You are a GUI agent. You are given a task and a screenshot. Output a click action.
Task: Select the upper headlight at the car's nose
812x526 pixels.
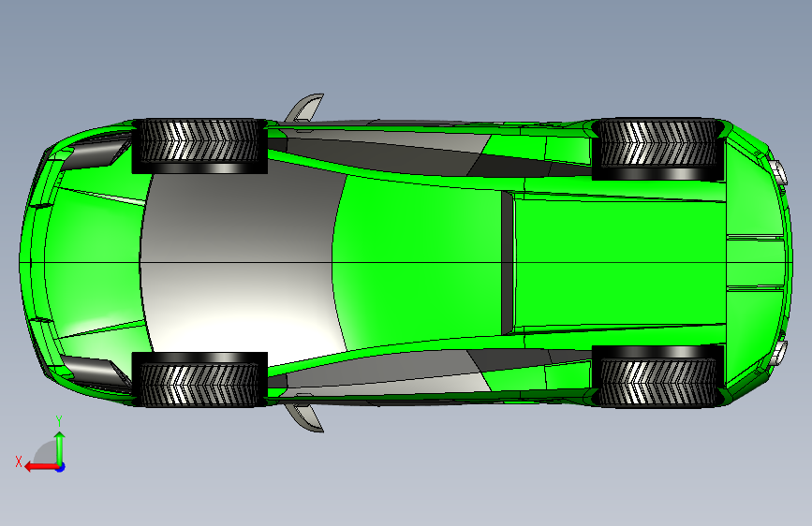coord(96,153)
